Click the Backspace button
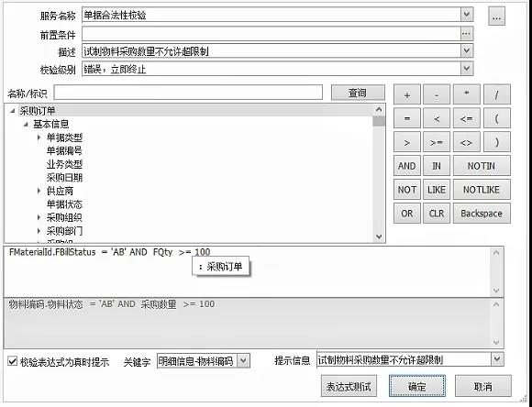Viewport: 532px width, 407px height. pos(482,214)
